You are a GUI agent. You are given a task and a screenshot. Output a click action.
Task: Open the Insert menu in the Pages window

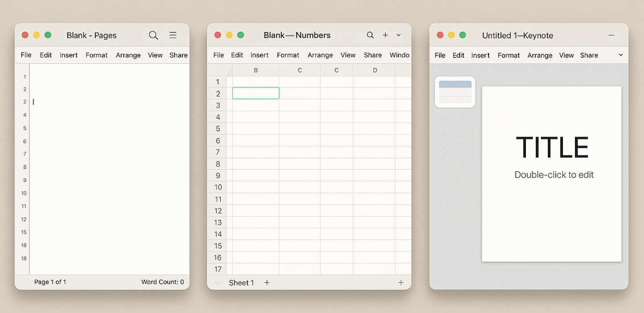[69, 55]
